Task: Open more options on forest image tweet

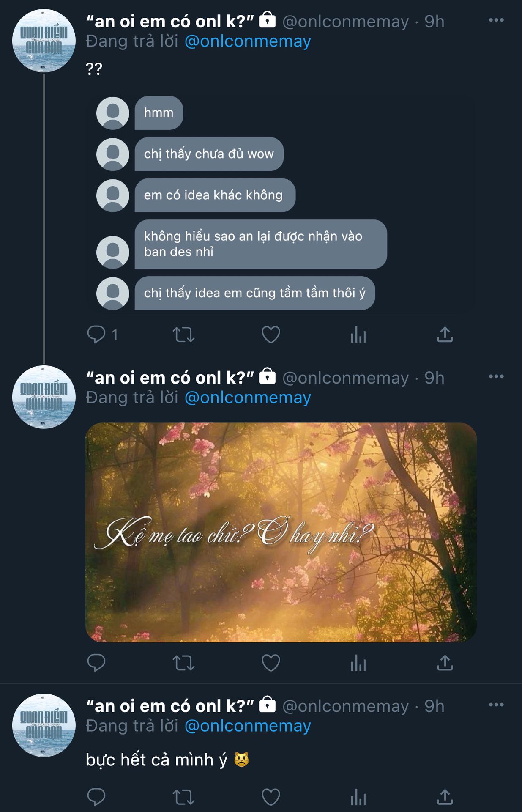Action: (496, 376)
